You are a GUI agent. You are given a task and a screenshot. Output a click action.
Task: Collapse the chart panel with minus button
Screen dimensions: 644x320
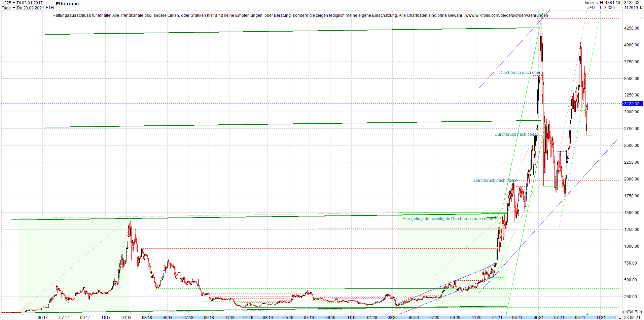pyautogui.click(x=641, y=17)
